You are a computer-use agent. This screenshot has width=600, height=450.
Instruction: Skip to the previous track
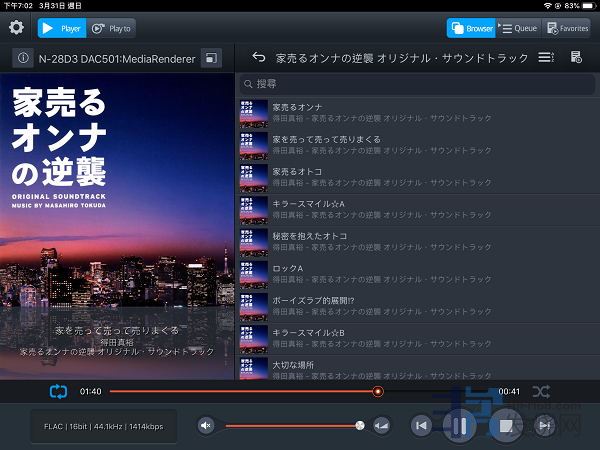(x=422, y=426)
